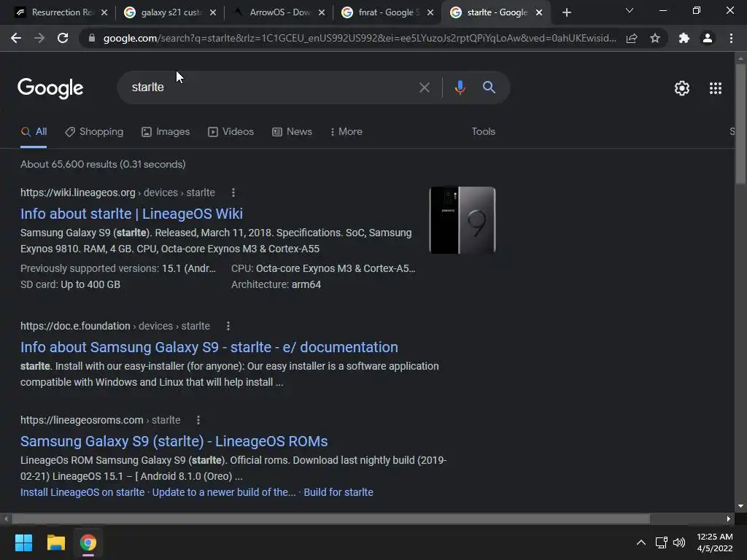Close the Resurrection Remix tab

coord(104,12)
